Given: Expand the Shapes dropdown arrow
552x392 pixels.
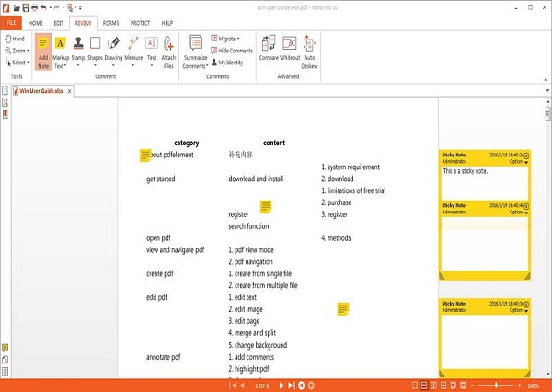Looking at the screenshot, I should pyautogui.click(x=95, y=65).
